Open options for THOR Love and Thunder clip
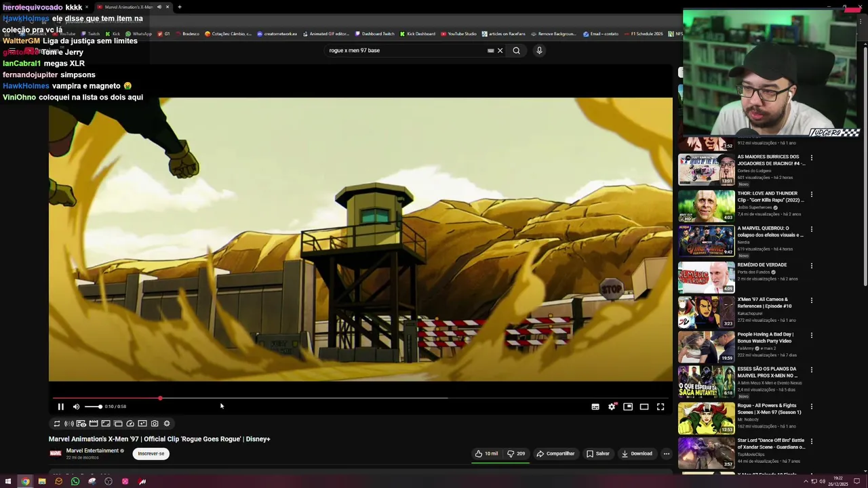 (x=811, y=195)
